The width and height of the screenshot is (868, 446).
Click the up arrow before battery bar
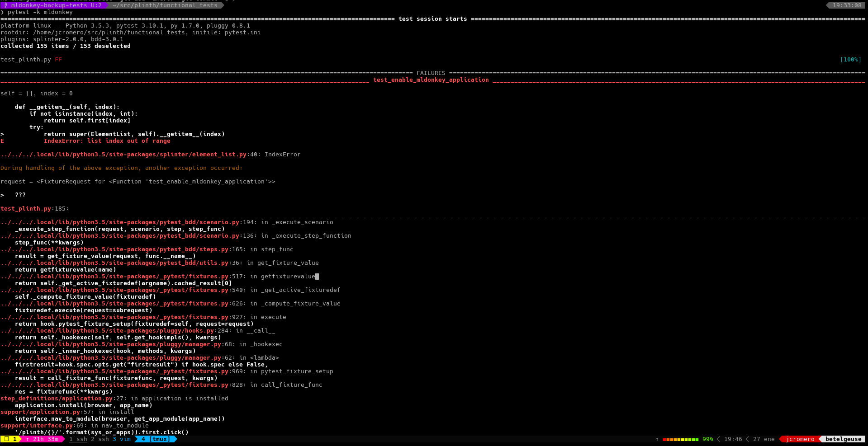pos(657,439)
